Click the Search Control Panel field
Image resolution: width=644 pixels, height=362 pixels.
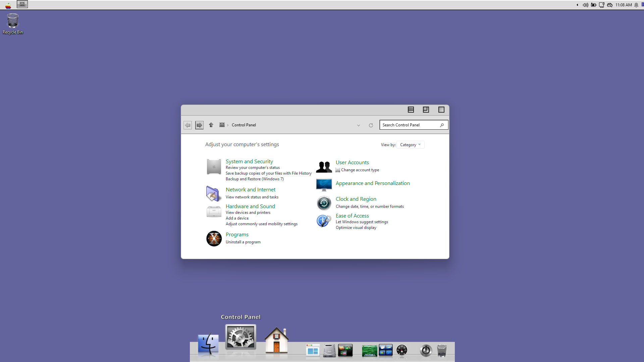tap(410, 125)
